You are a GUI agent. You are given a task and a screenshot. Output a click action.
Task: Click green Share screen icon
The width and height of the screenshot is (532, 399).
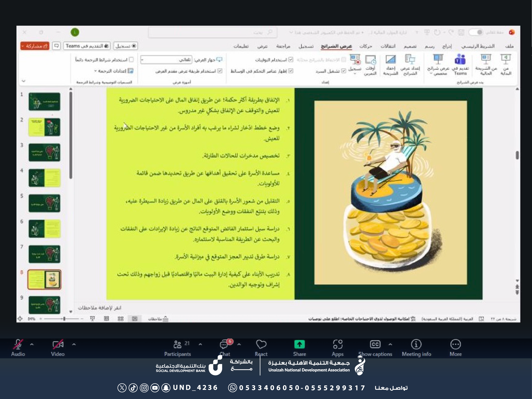[x=299, y=345]
